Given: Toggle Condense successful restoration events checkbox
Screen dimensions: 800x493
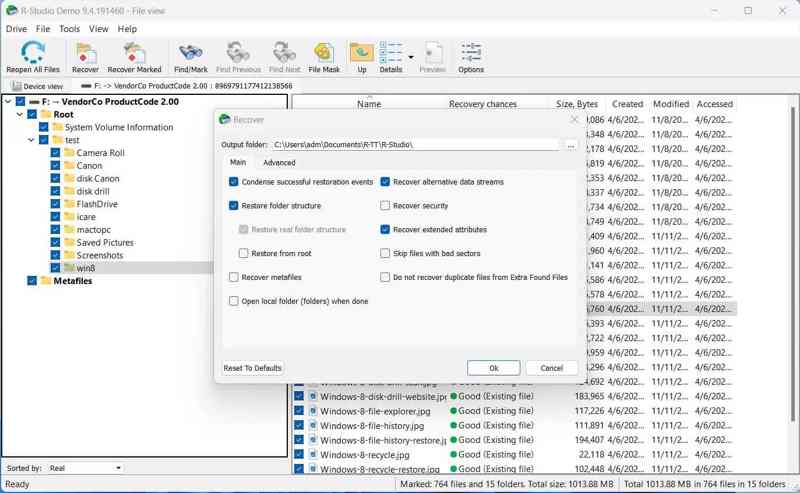Looking at the screenshot, I should pos(234,182).
